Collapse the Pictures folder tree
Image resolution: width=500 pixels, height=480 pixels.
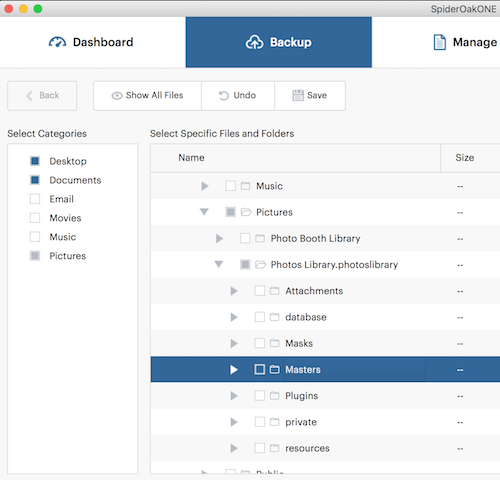coord(204,212)
